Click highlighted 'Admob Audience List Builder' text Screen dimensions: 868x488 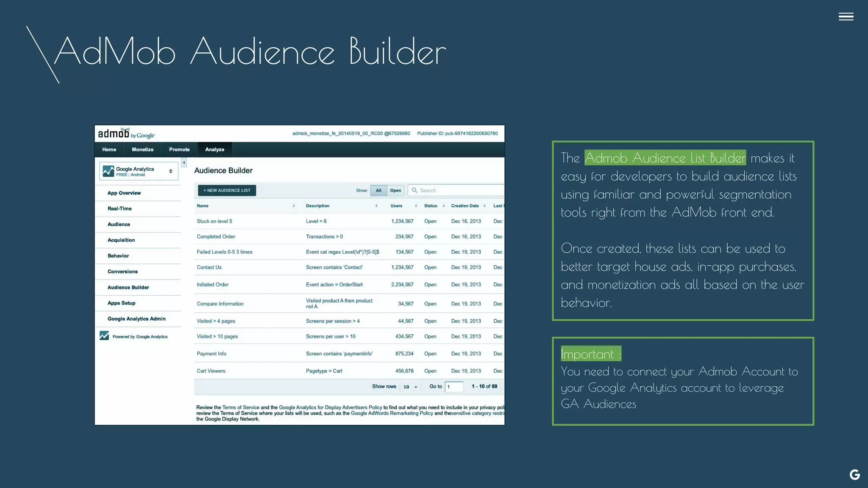tap(665, 158)
